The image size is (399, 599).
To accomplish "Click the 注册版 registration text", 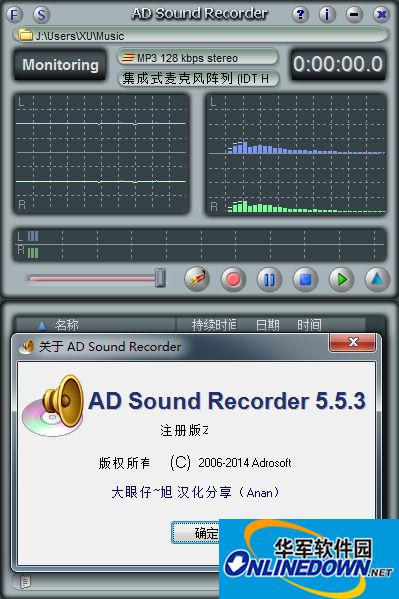I will click(184, 431).
